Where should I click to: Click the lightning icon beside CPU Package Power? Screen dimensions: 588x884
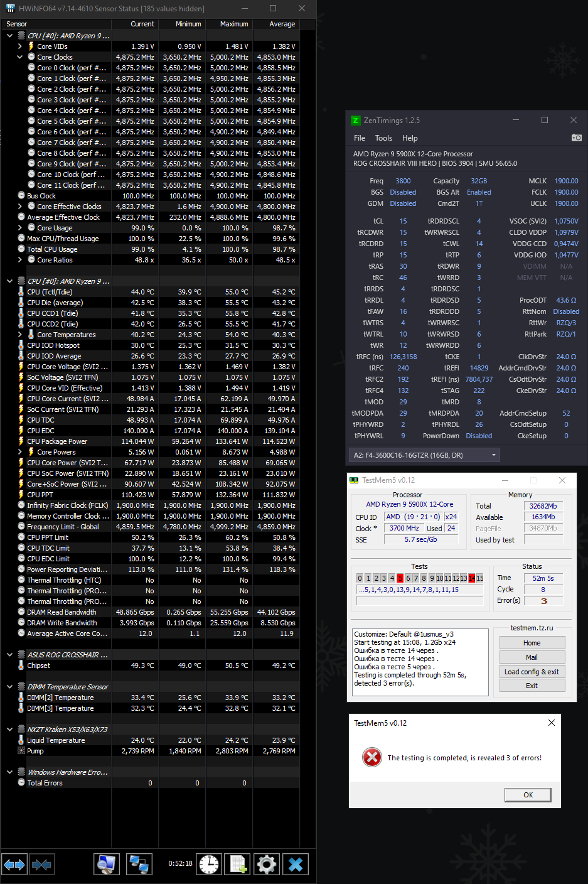tap(21, 441)
